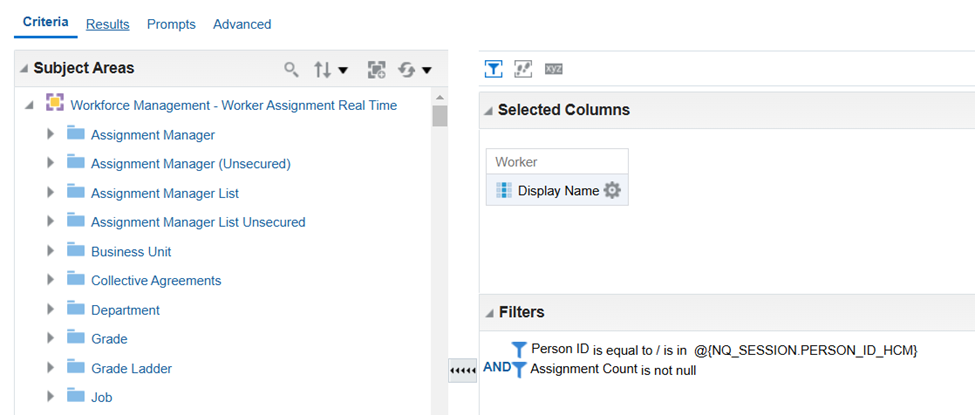This screenshot has height=415, width=975.
Task: Switch to the Advanced tab
Action: coord(242,24)
